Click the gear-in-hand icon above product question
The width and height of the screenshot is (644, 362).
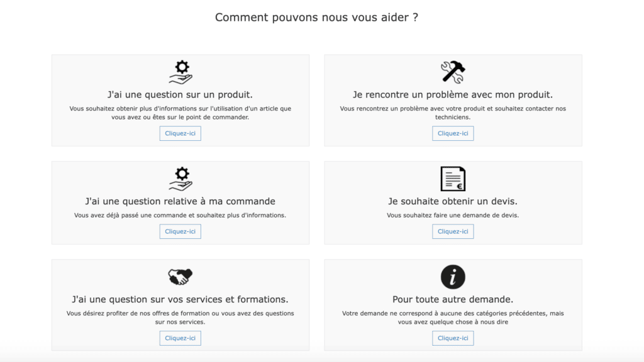click(180, 72)
